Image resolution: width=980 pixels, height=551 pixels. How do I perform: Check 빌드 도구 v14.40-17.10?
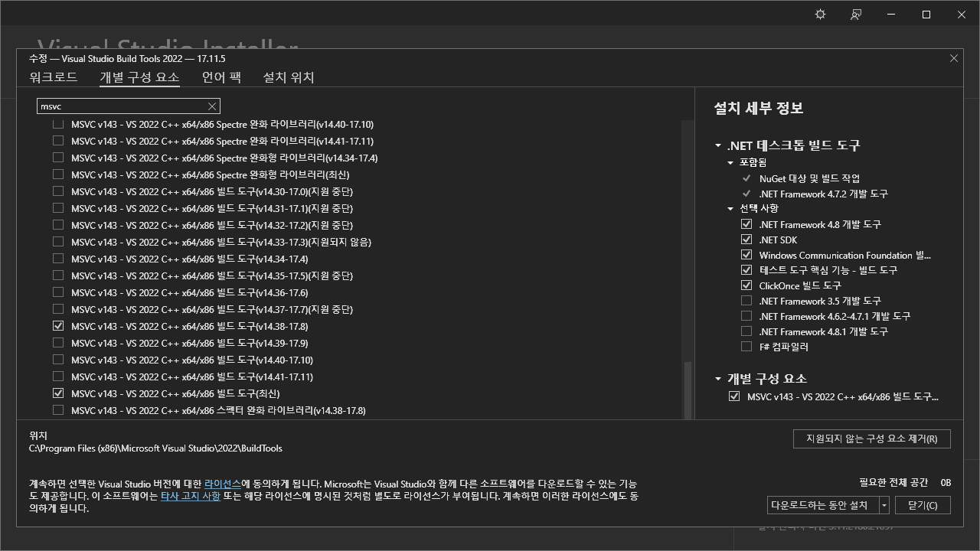click(58, 360)
